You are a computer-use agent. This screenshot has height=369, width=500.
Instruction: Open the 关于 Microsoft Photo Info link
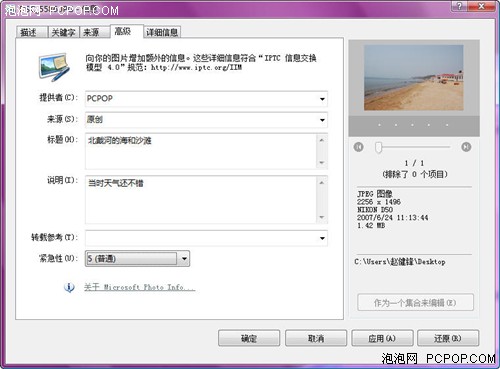pos(139,287)
